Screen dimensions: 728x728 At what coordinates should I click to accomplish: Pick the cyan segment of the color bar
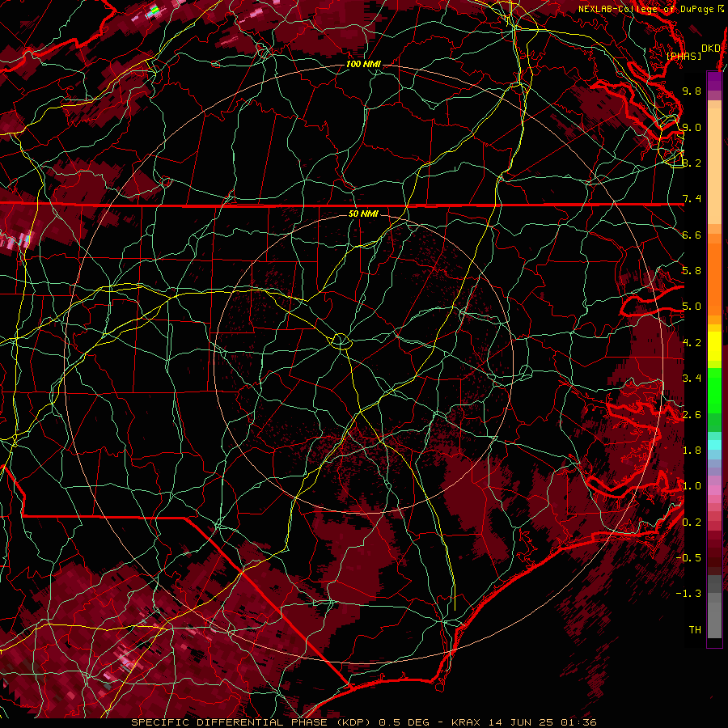tap(714, 445)
